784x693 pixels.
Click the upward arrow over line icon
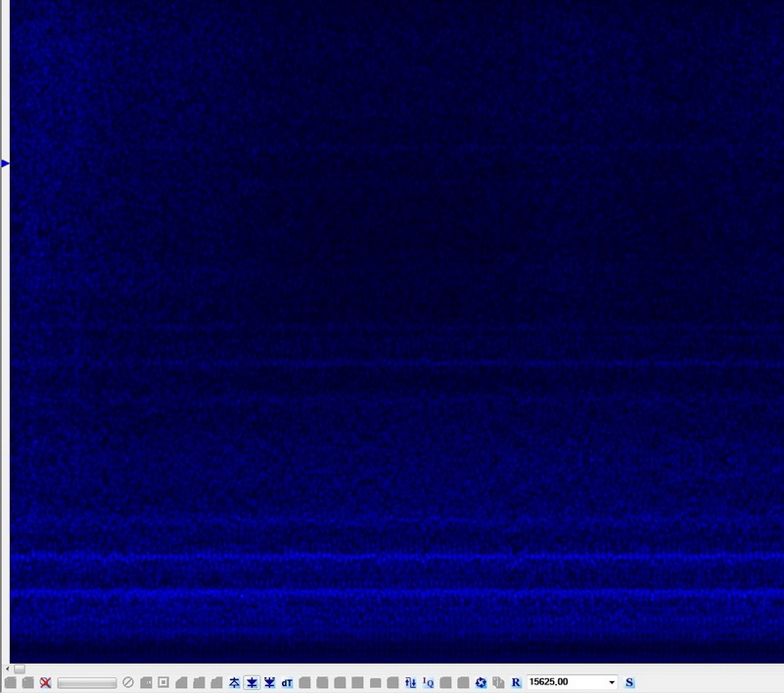coord(234,682)
